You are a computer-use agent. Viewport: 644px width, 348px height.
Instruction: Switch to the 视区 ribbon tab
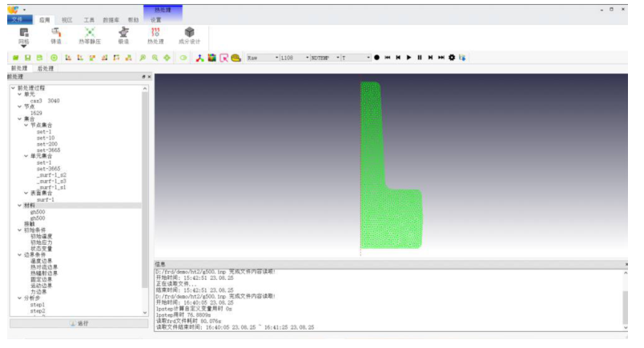click(67, 20)
